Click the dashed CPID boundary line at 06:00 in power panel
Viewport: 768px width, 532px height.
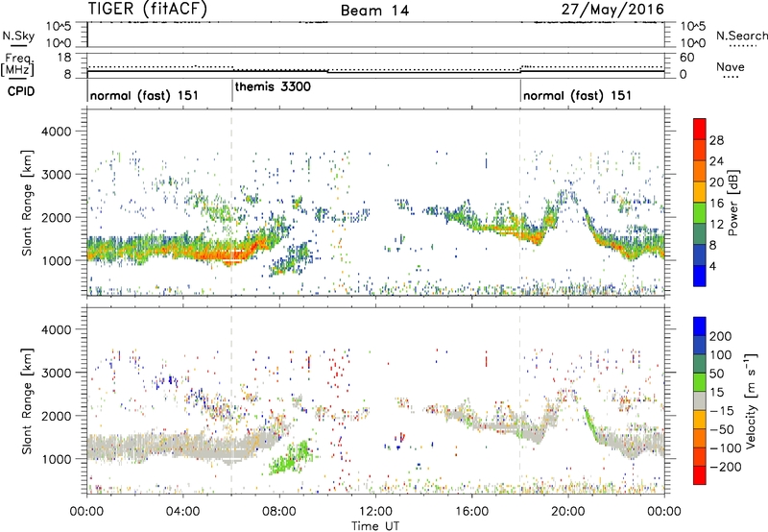click(x=231, y=203)
